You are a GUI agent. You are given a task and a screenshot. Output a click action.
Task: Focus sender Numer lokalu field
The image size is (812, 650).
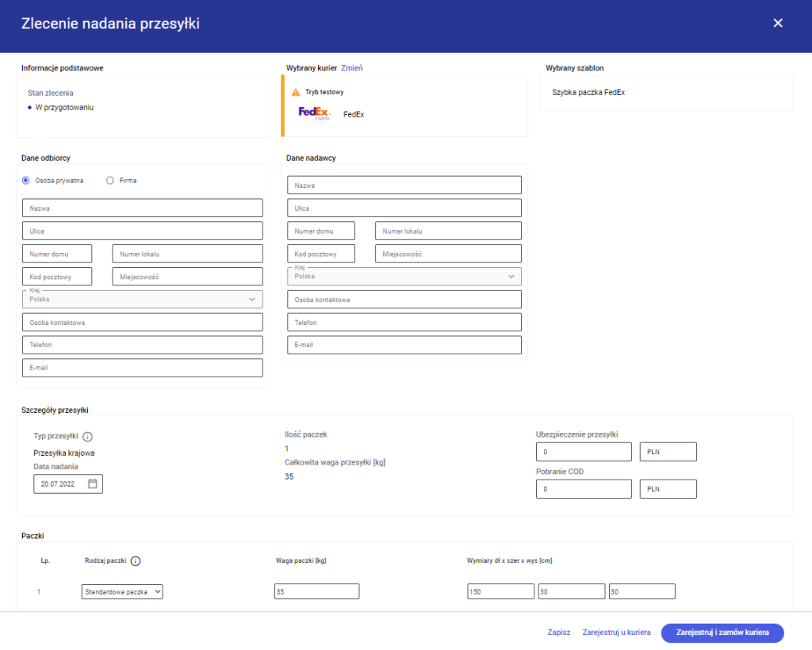(x=448, y=231)
